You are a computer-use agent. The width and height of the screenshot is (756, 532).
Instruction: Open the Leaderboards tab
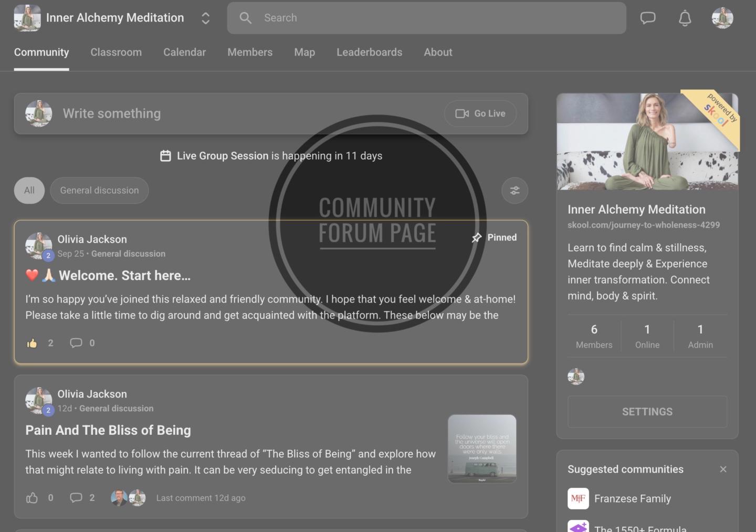click(369, 53)
